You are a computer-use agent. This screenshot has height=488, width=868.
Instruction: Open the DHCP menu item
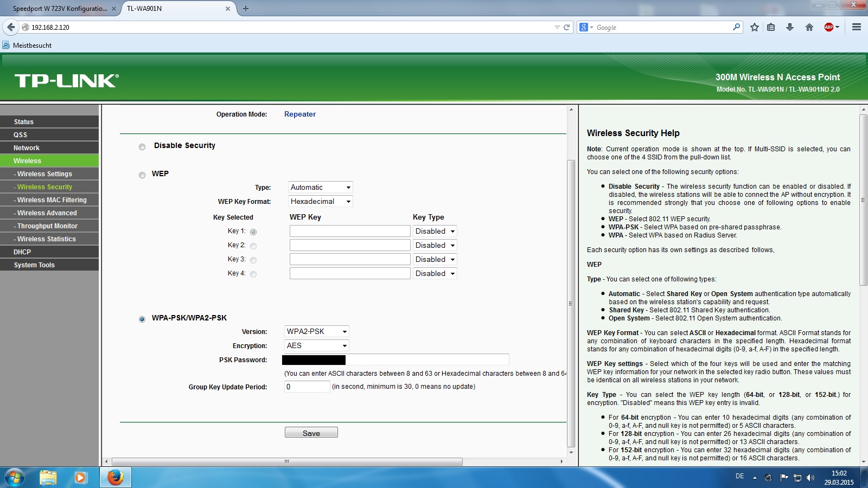click(x=49, y=252)
